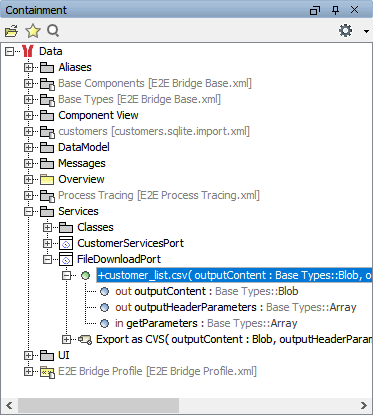The height and width of the screenshot is (415, 373).
Task: Click the Process Tracing package icon
Action: (x=47, y=196)
